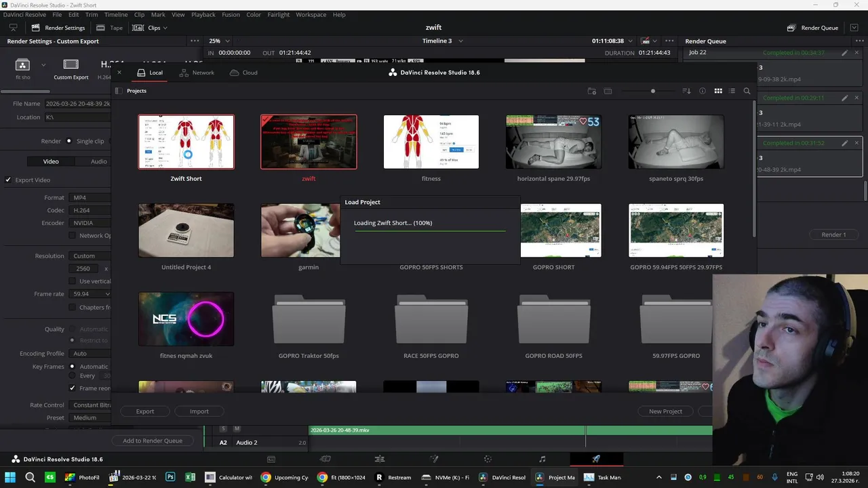Click the sort order icon in Project Manager

point(686,91)
